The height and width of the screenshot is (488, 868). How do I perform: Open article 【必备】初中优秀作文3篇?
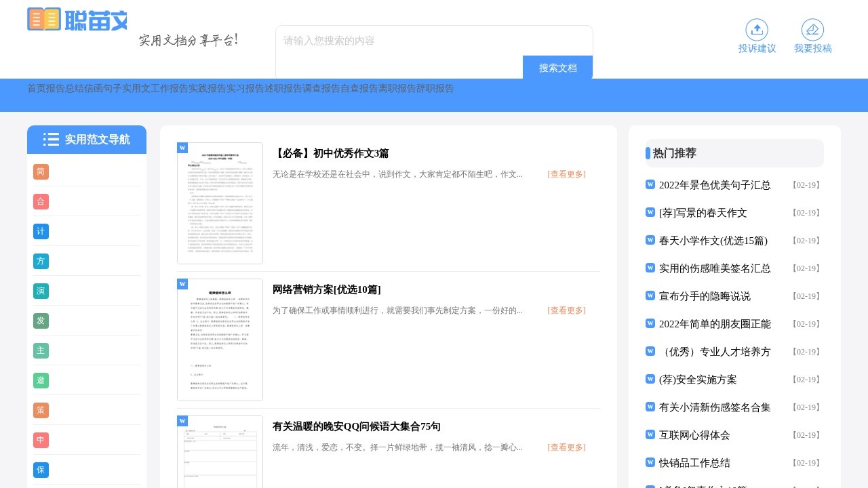pos(330,153)
